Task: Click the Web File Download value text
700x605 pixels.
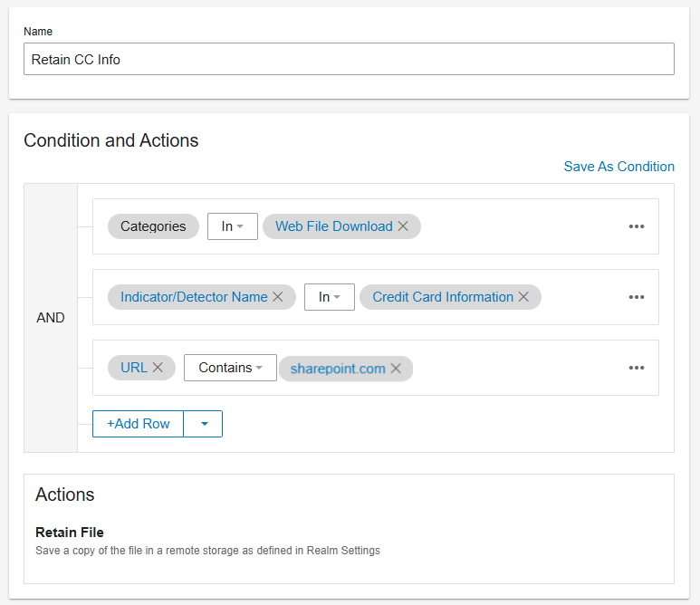Action: 333,226
